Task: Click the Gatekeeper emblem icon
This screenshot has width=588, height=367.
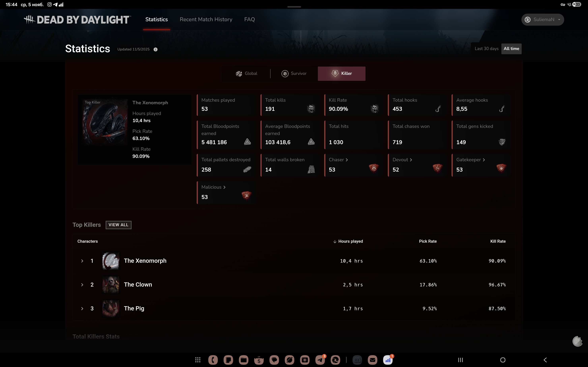Action: pos(501,168)
